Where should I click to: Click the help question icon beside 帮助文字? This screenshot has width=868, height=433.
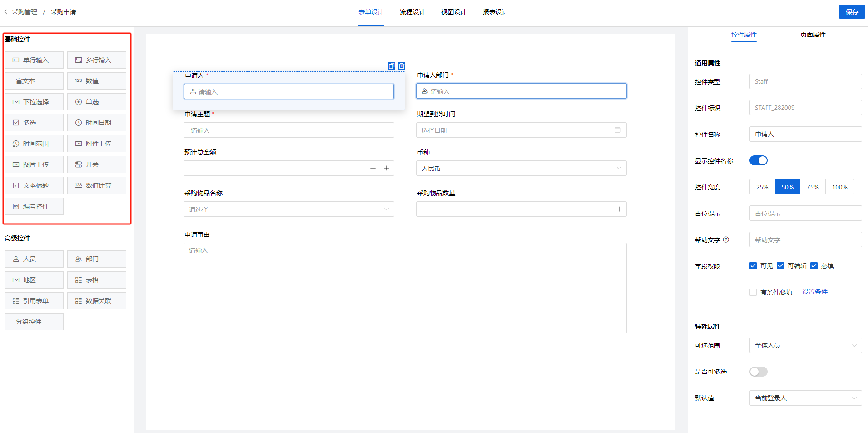(726, 239)
